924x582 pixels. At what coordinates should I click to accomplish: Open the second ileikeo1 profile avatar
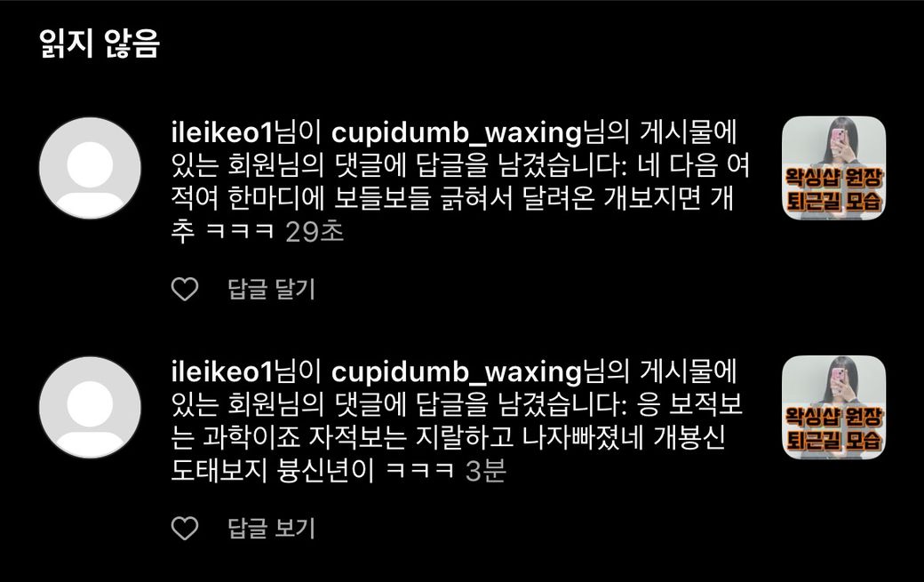point(90,407)
